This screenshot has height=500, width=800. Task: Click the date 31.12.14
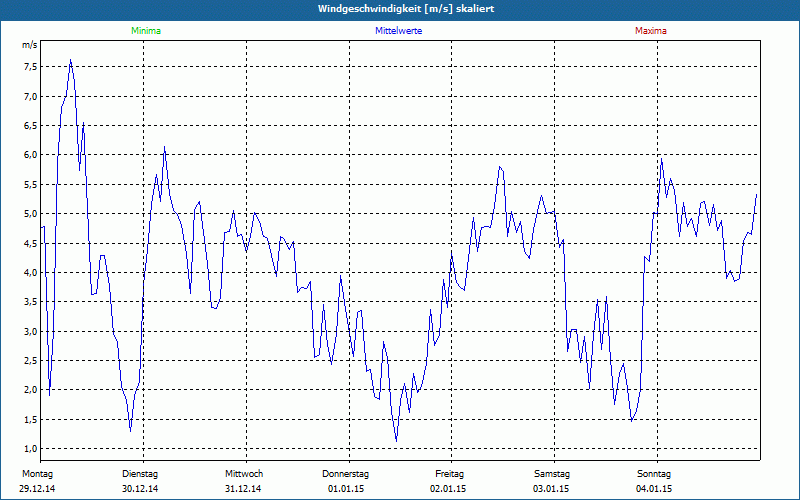tap(243, 489)
